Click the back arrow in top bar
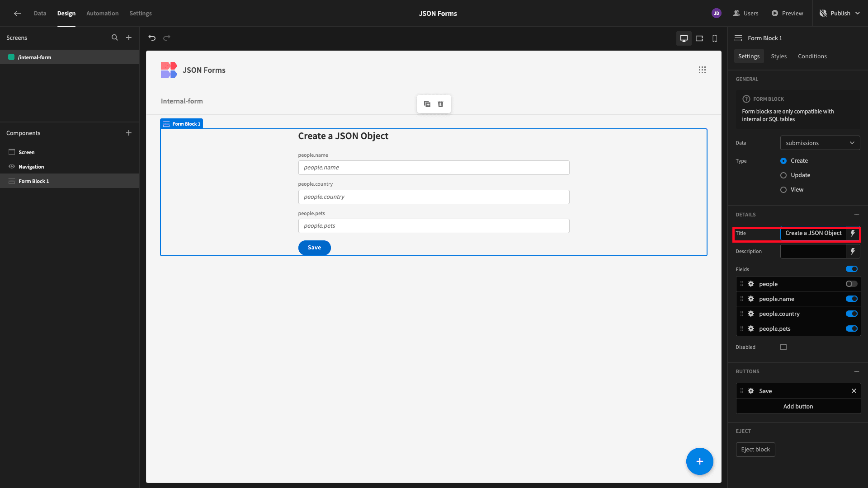This screenshot has width=868, height=488. click(x=17, y=14)
